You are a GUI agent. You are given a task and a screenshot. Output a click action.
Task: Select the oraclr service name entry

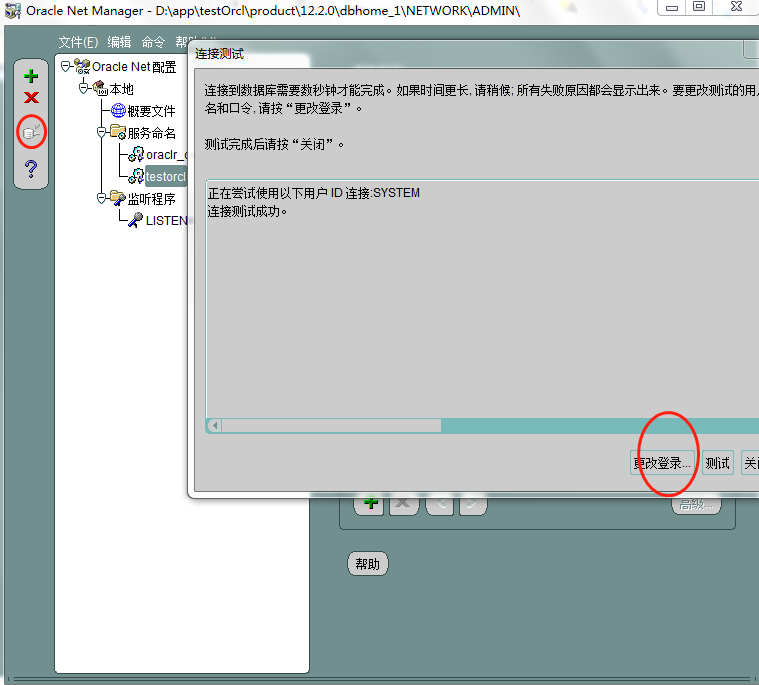pyautogui.click(x=166, y=154)
